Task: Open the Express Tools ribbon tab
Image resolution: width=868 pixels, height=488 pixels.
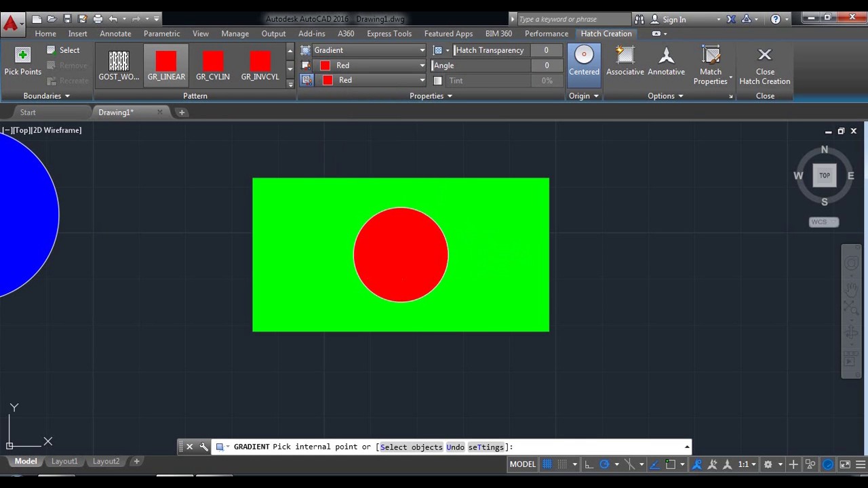Action: click(389, 33)
